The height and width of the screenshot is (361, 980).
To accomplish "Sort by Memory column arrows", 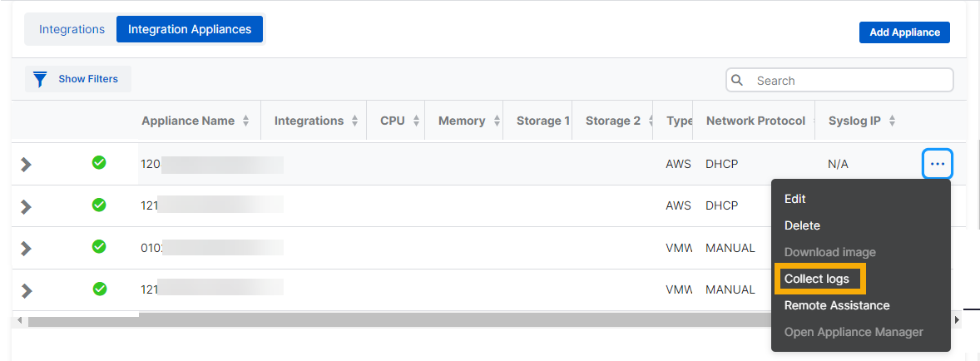I will pyautogui.click(x=497, y=121).
